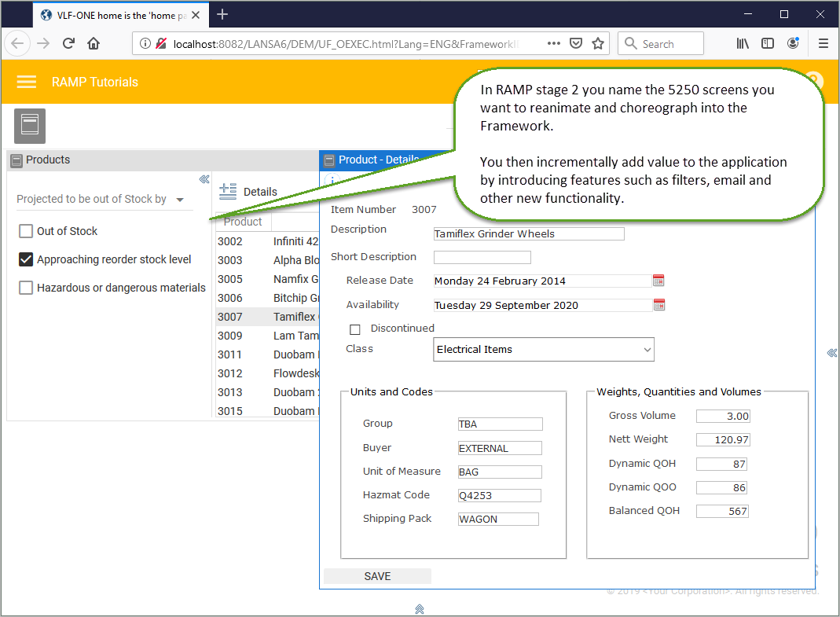Expand bottom panel double up chevron
840x617 pixels.
point(420,609)
